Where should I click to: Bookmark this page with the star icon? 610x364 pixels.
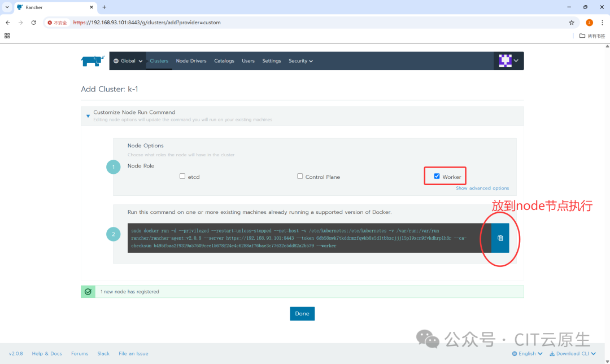[x=572, y=23]
